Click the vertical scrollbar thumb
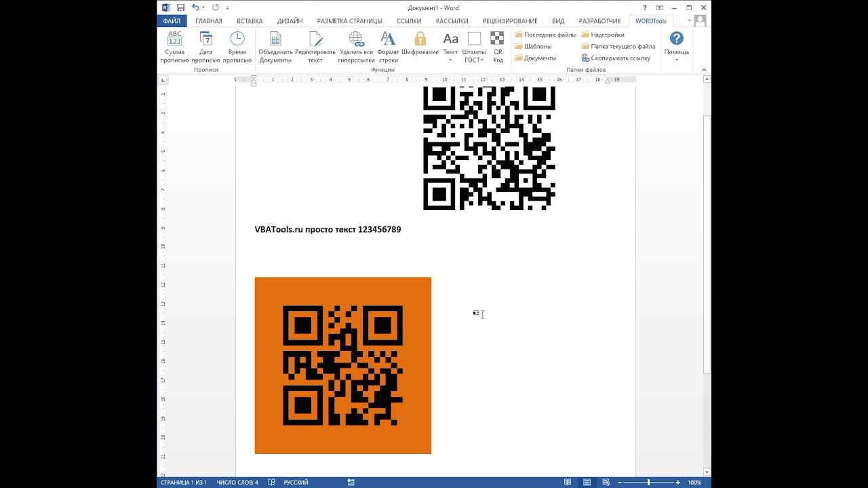Screen dimensions: 868x488 click(x=707, y=244)
